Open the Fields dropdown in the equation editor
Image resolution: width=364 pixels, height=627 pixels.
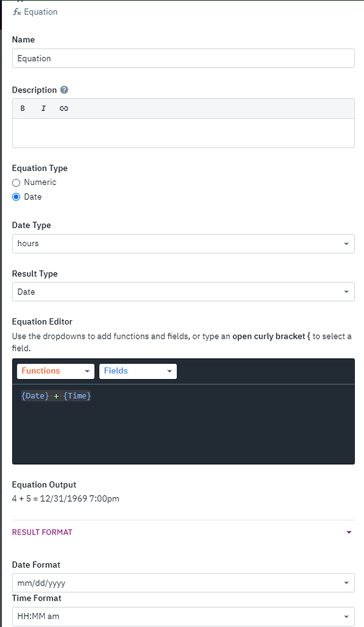[138, 371]
